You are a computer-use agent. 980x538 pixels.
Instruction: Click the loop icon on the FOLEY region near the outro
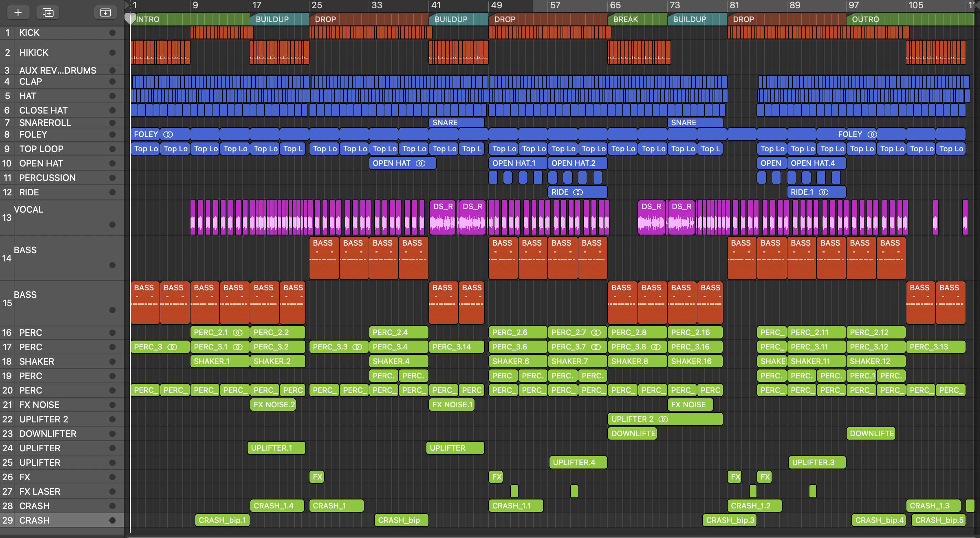(x=872, y=134)
